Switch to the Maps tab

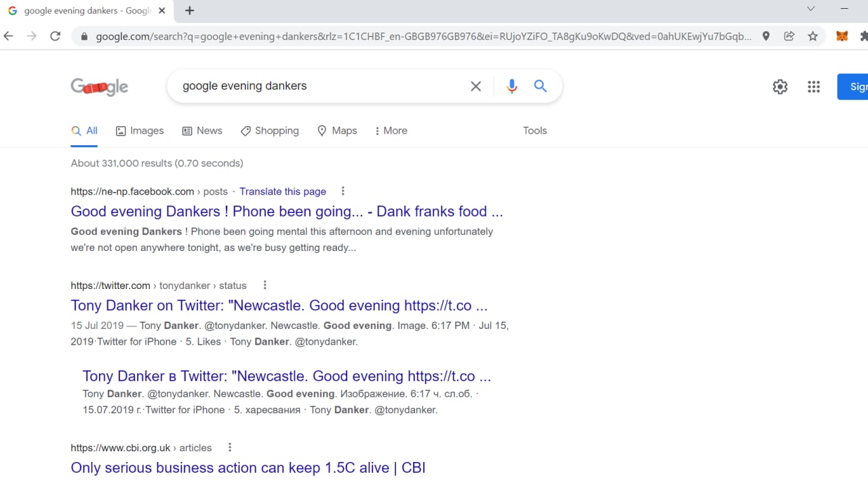pyautogui.click(x=337, y=131)
